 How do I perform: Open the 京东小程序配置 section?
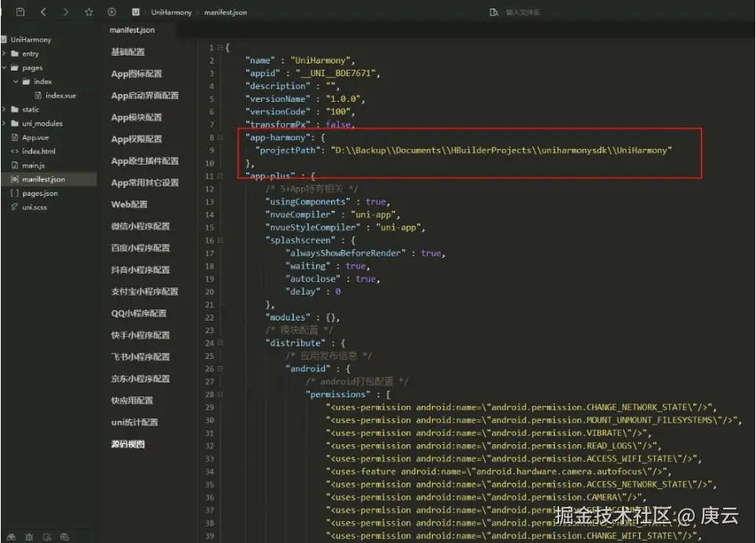(140, 378)
